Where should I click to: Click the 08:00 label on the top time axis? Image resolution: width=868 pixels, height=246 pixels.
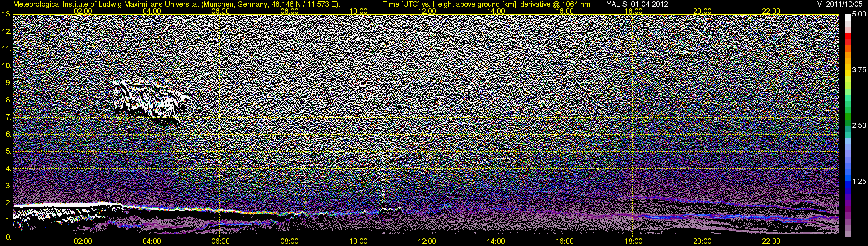pyautogui.click(x=289, y=11)
